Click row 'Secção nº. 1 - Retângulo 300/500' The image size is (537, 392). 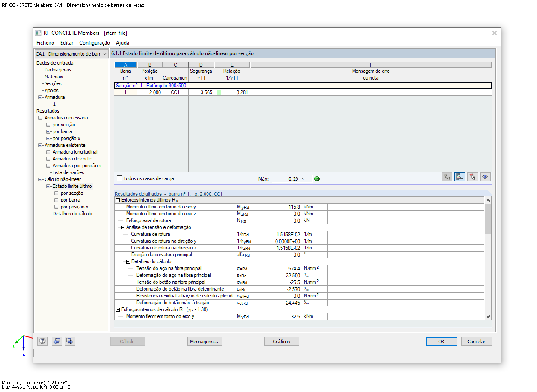click(303, 85)
